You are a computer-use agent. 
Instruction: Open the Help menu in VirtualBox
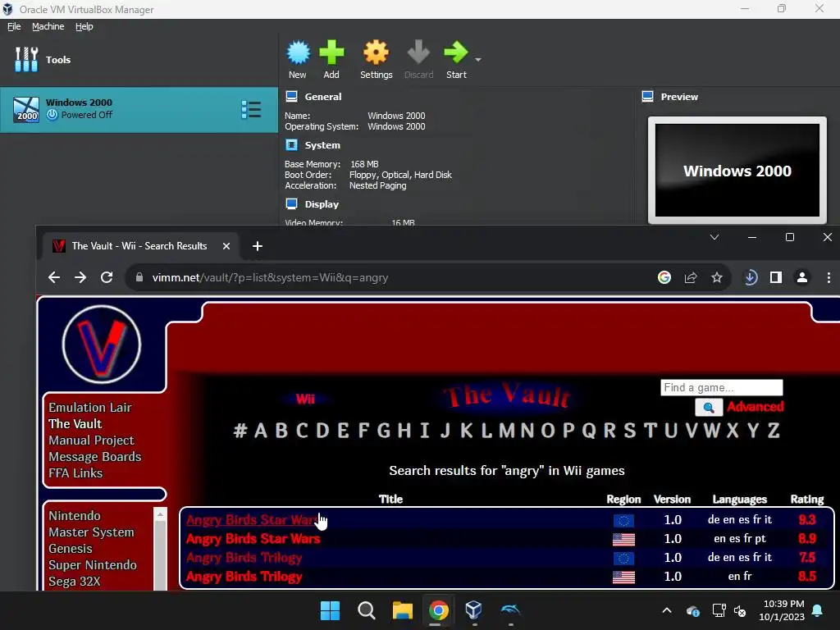pos(84,26)
